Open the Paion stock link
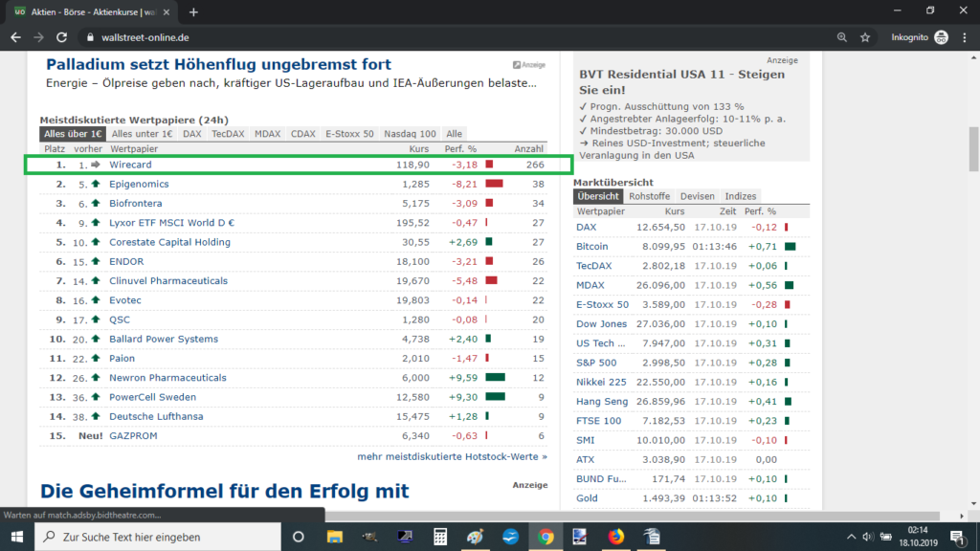Viewport: 980px width, 551px height. [x=122, y=359]
